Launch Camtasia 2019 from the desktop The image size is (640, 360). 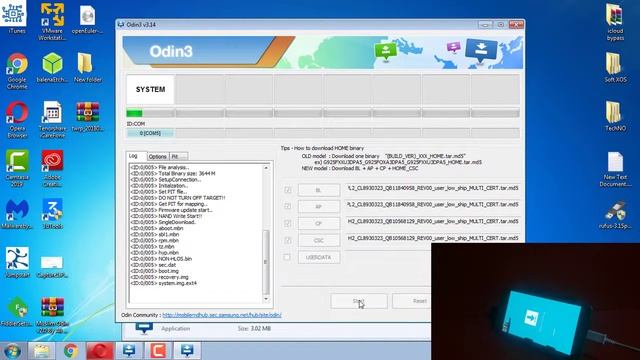tap(17, 168)
